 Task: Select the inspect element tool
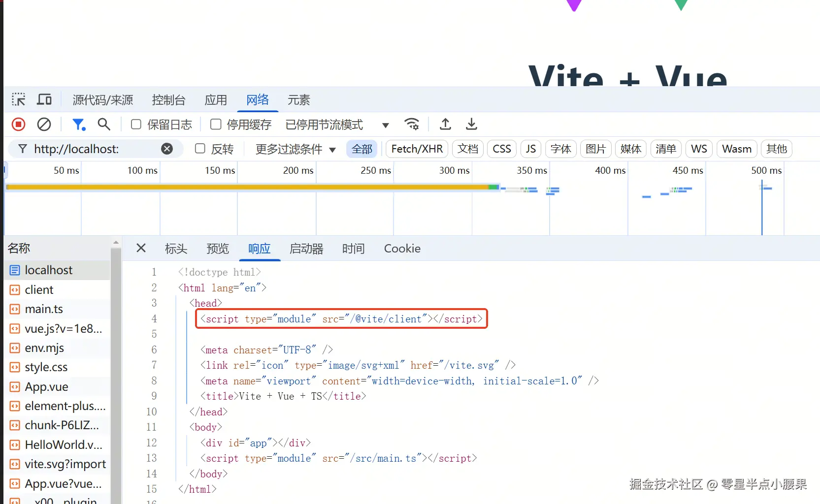(x=18, y=99)
